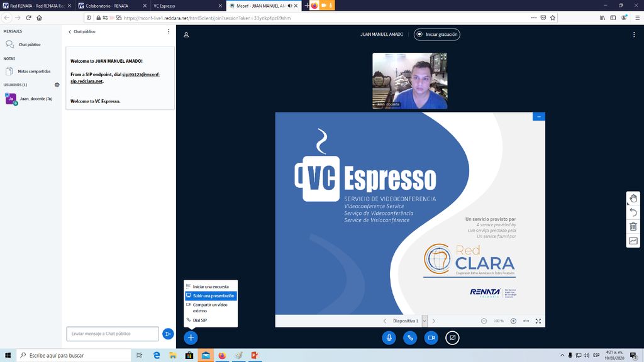Screen dimensions: 644x362
Task: Go back in browser history
Action: tap(6, 18)
